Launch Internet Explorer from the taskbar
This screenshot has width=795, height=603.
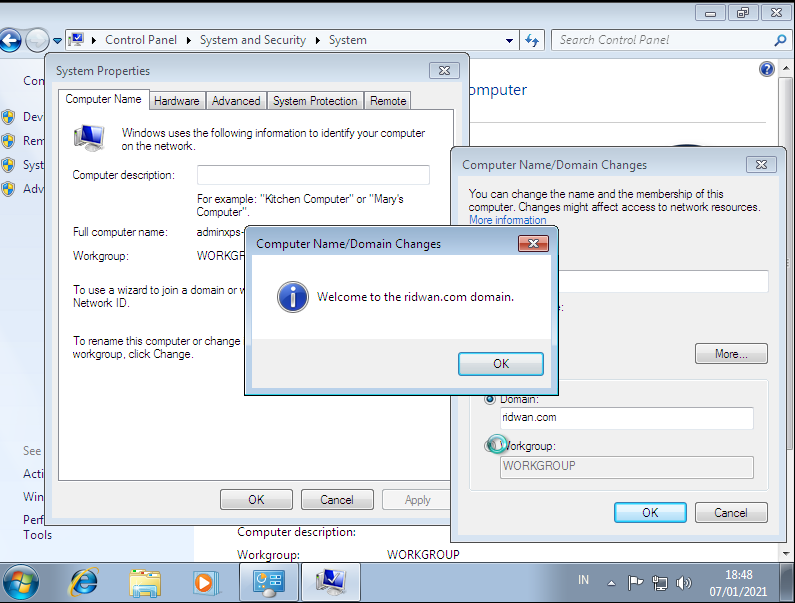84,582
